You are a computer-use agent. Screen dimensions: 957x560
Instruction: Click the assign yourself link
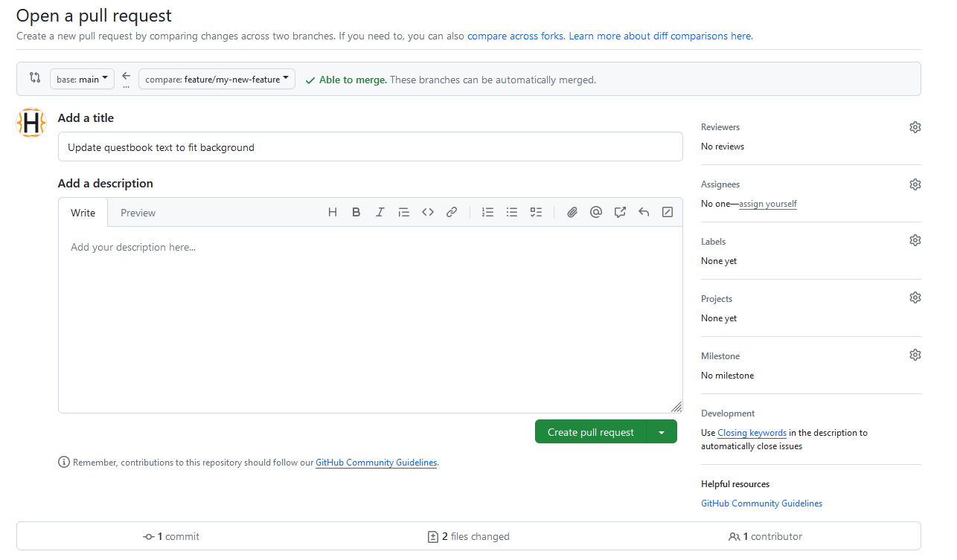pos(768,204)
